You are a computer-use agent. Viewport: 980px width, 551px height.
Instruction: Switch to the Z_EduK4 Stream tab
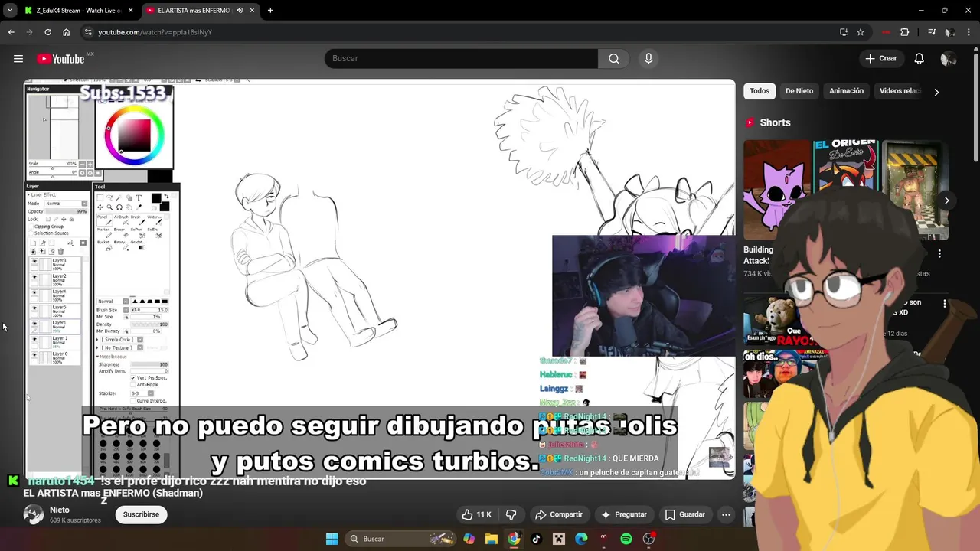pyautogui.click(x=78, y=11)
